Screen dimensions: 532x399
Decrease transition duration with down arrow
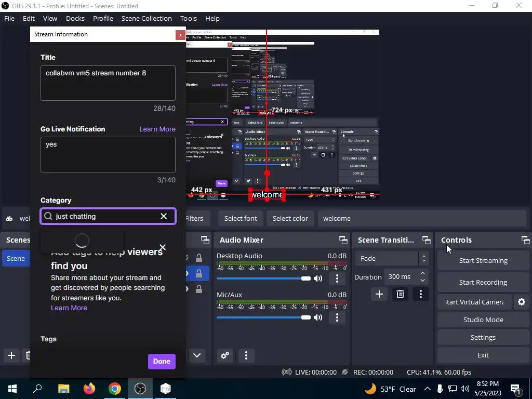pos(422,280)
